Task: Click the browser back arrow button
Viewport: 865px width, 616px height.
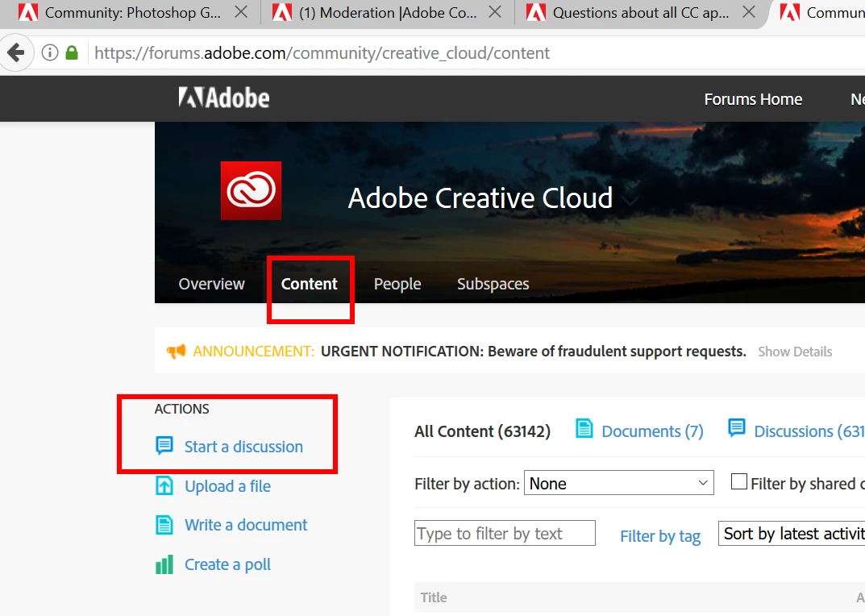Action: [x=15, y=53]
